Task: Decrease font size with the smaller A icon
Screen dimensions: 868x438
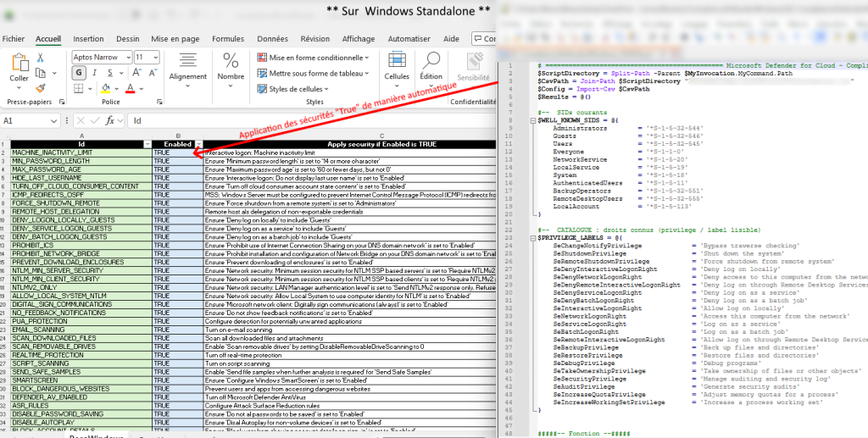Action: point(152,73)
